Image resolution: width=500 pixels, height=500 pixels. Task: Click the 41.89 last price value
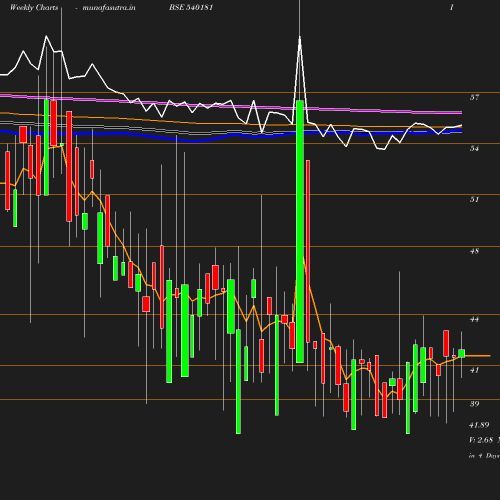(479, 425)
